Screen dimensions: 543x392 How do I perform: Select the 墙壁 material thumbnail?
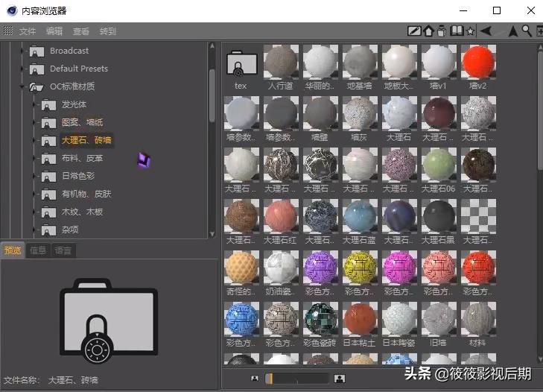[320, 113]
